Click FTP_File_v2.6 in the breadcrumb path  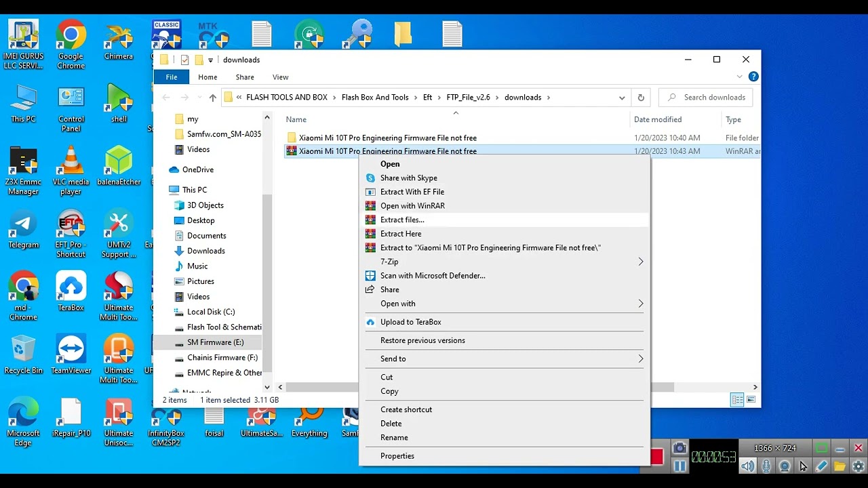(468, 98)
